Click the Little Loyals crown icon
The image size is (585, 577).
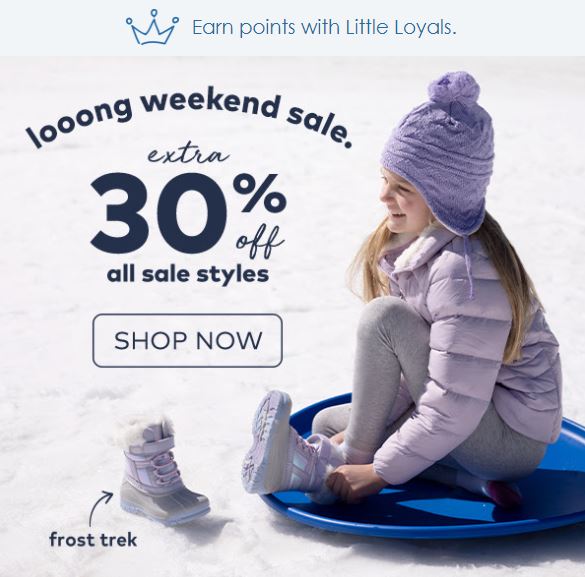[152, 28]
